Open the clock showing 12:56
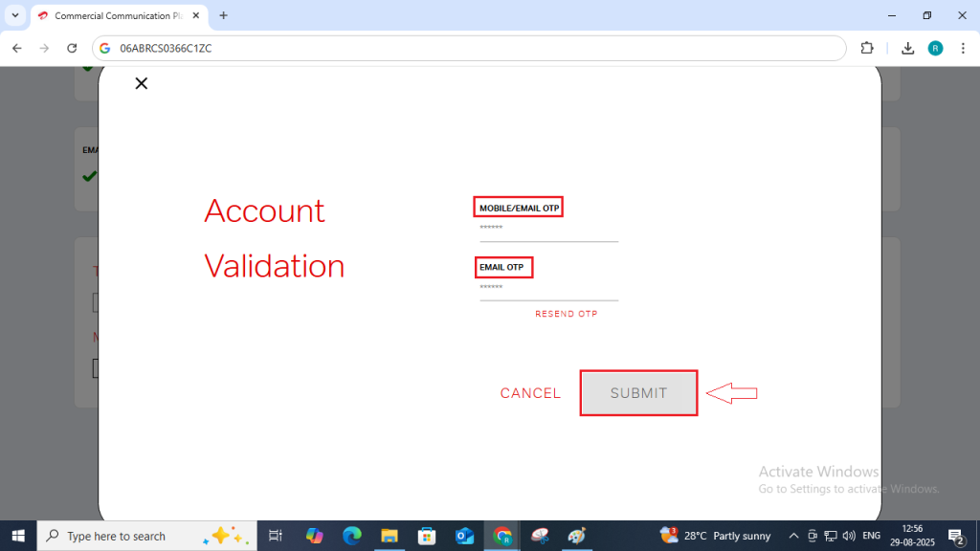The image size is (980, 551). coord(912,536)
